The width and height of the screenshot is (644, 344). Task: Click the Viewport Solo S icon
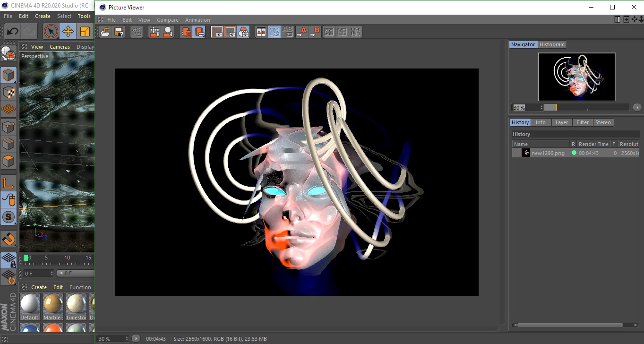[x=9, y=217]
